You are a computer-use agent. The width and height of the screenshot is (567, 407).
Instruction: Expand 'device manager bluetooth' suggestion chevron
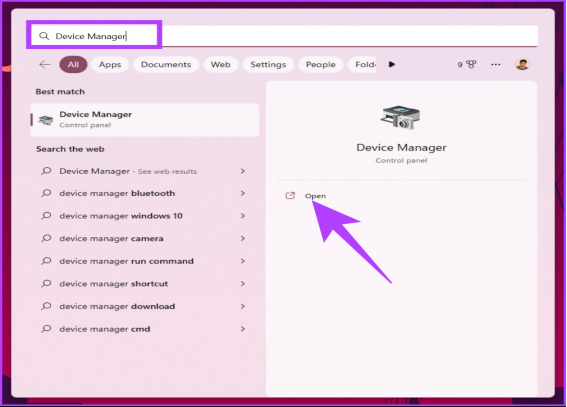pos(243,193)
